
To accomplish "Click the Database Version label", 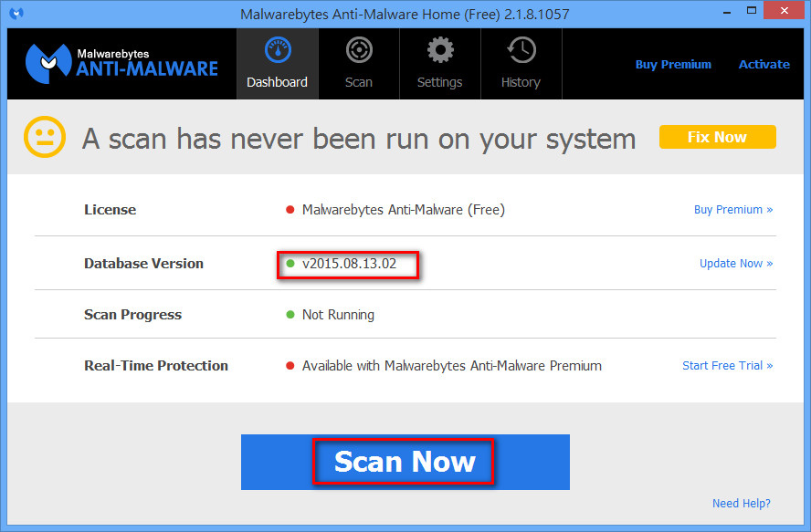I will [143, 263].
